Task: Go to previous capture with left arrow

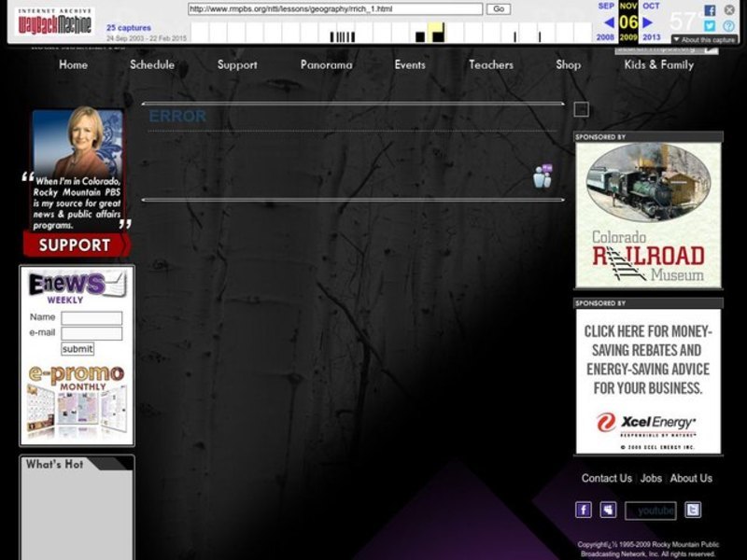Action: [x=609, y=21]
